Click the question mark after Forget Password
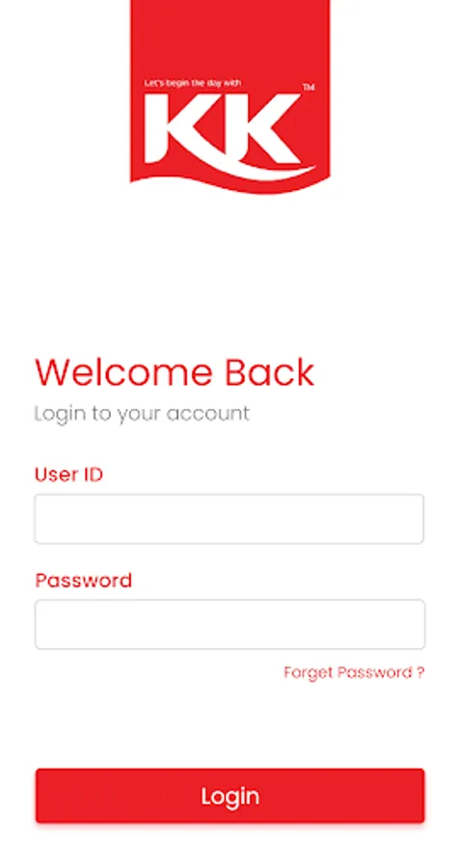 [x=420, y=672]
